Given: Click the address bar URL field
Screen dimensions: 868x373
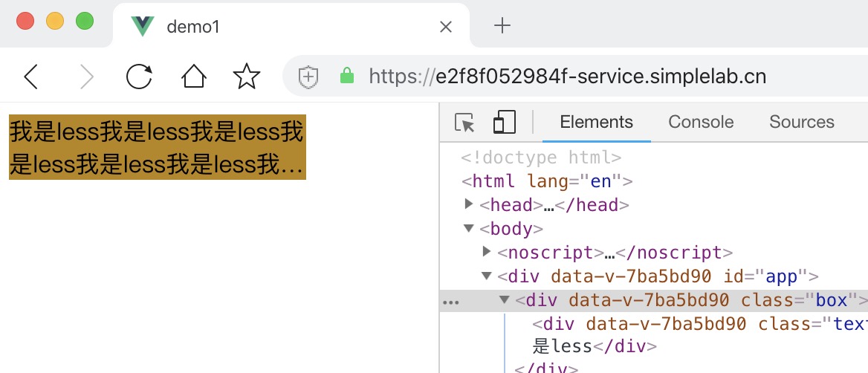Looking at the screenshot, I should tap(576, 76).
